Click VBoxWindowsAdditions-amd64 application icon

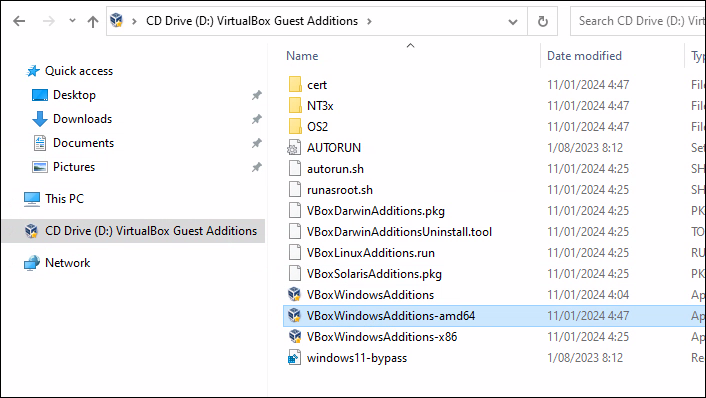[294, 316]
